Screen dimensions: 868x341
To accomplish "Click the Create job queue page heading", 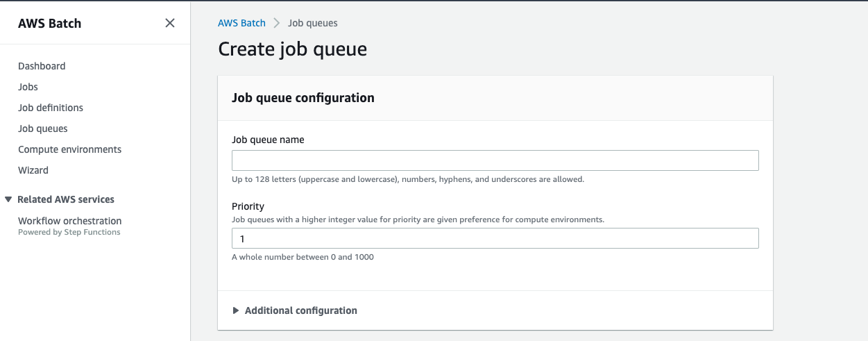I will click(292, 49).
